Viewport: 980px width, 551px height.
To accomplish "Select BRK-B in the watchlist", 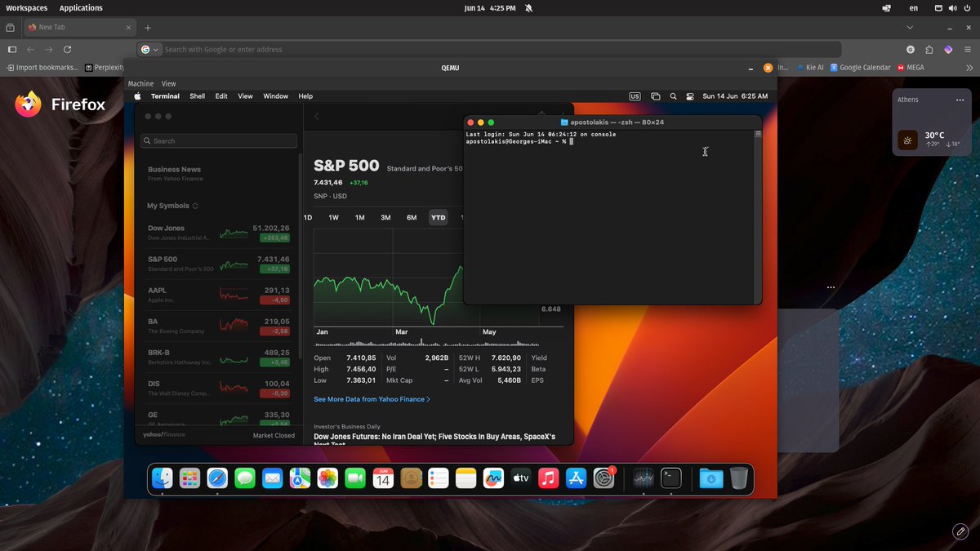I will (218, 357).
